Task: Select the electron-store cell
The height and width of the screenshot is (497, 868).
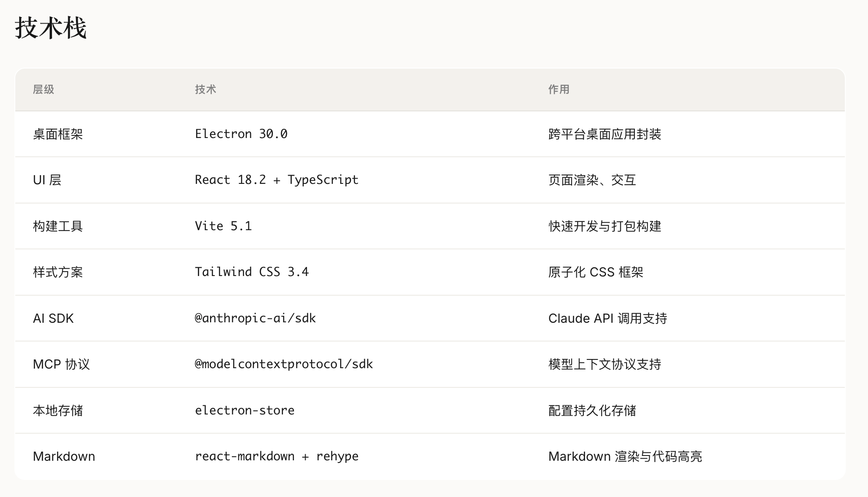Action: click(245, 411)
